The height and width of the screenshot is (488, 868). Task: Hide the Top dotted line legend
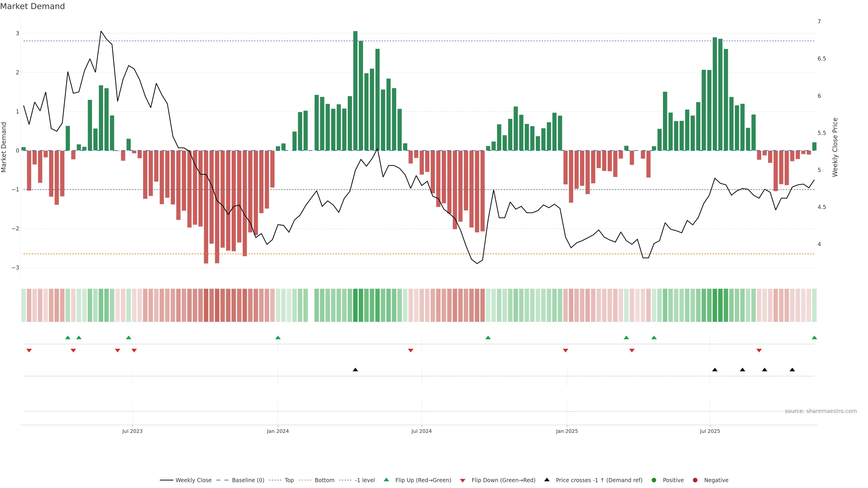289,480
